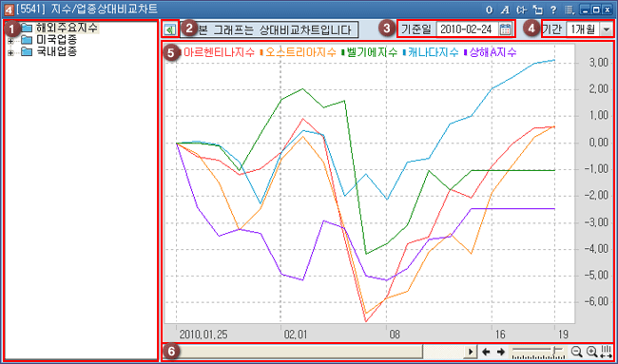Click the fit-all-bars width icon

tap(607, 352)
